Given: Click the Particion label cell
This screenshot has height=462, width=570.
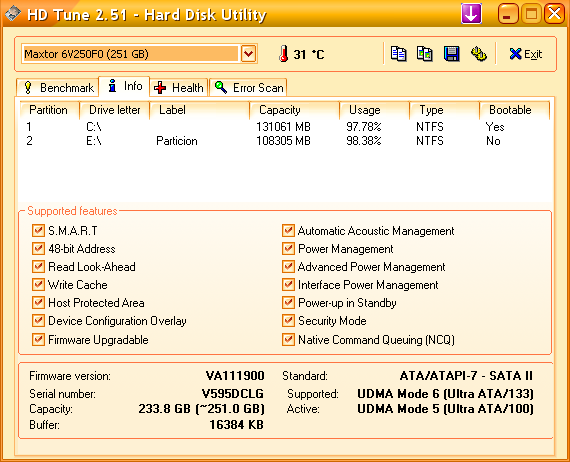Looking at the screenshot, I should tap(177, 141).
